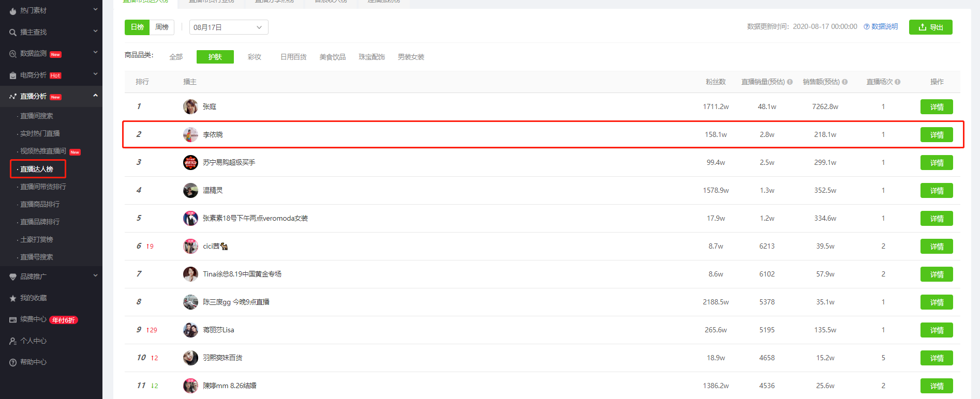The width and height of the screenshot is (980, 399).
Task: Click the info icon beside 直播销量(预估)
Action: 790,82
